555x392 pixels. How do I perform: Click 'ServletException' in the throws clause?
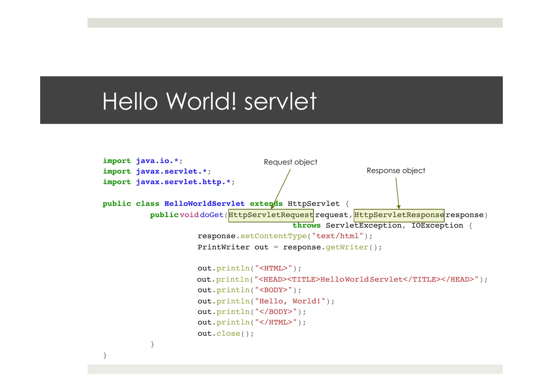363,225
